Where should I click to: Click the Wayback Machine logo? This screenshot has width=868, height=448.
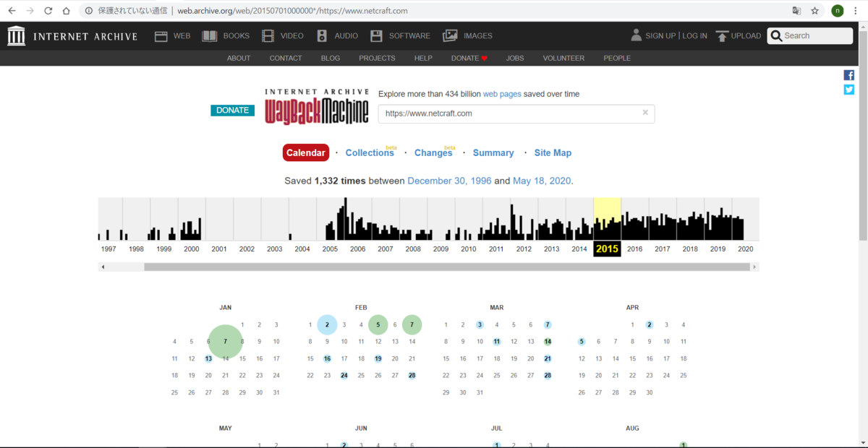point(317,106)
